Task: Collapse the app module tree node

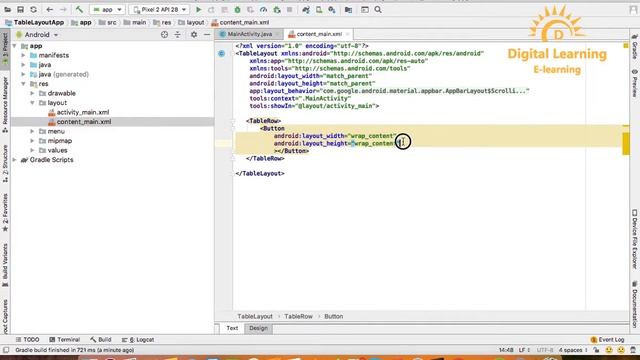Action: click(15, 46)
